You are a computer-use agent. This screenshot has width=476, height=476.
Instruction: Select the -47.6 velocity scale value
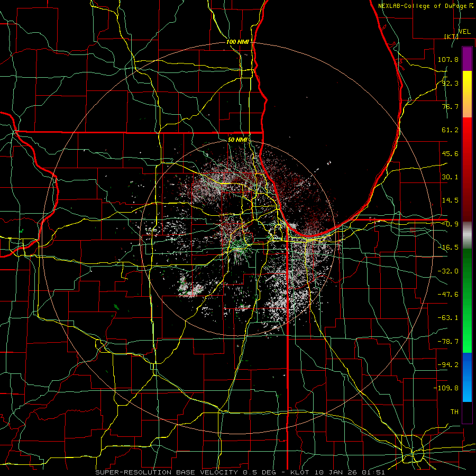coord(448,295)
